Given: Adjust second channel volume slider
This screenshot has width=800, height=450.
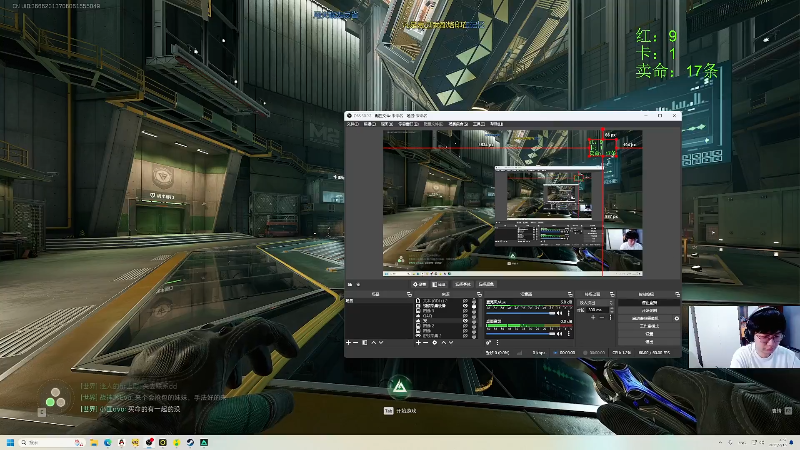Looking at the screenshot, I should click(x=521, y=334).
